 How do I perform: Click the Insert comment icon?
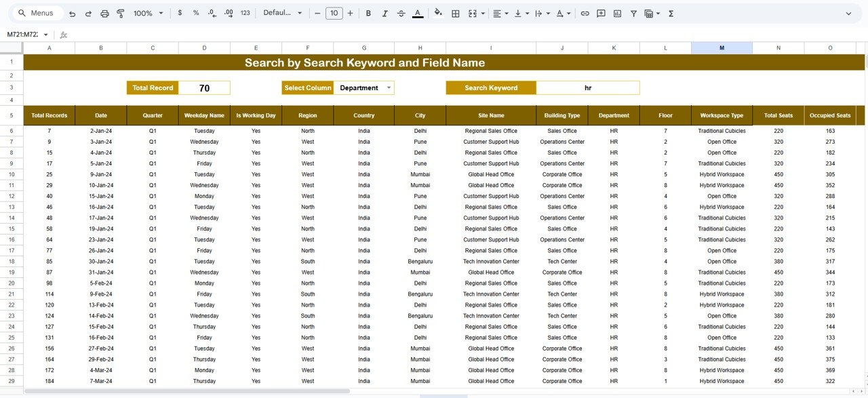601,13
